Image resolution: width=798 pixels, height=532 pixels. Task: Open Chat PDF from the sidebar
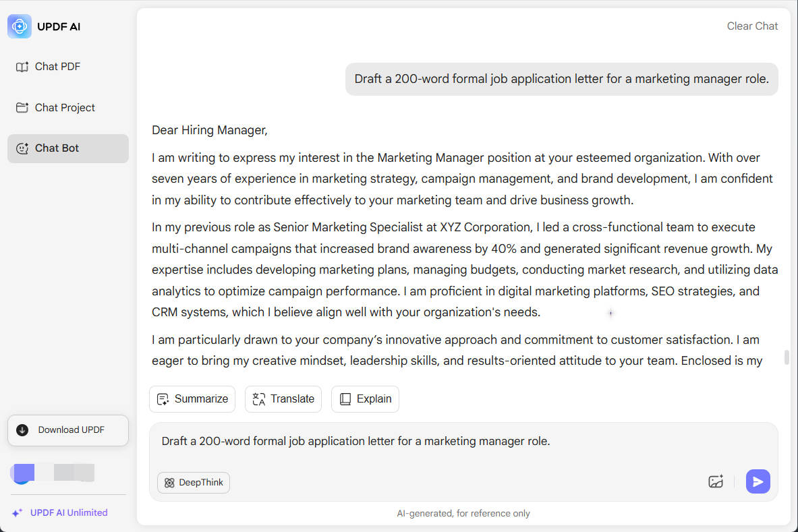pos(67,67)
